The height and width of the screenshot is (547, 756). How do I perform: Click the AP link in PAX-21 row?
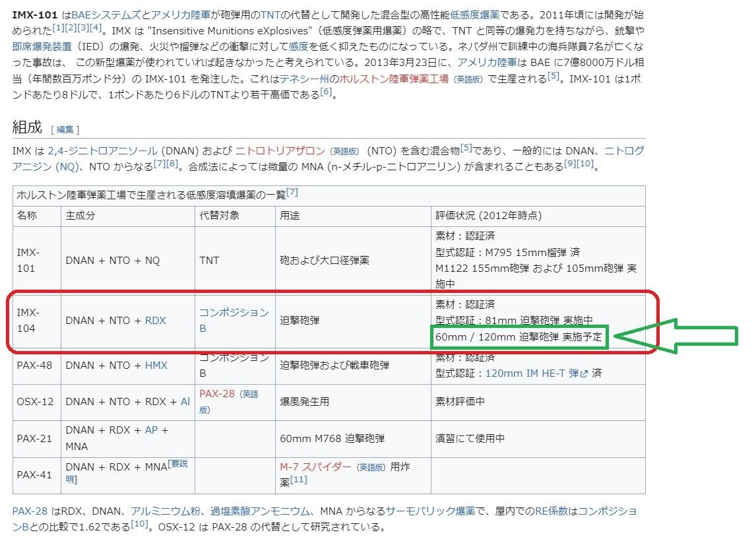coord(151,430)
